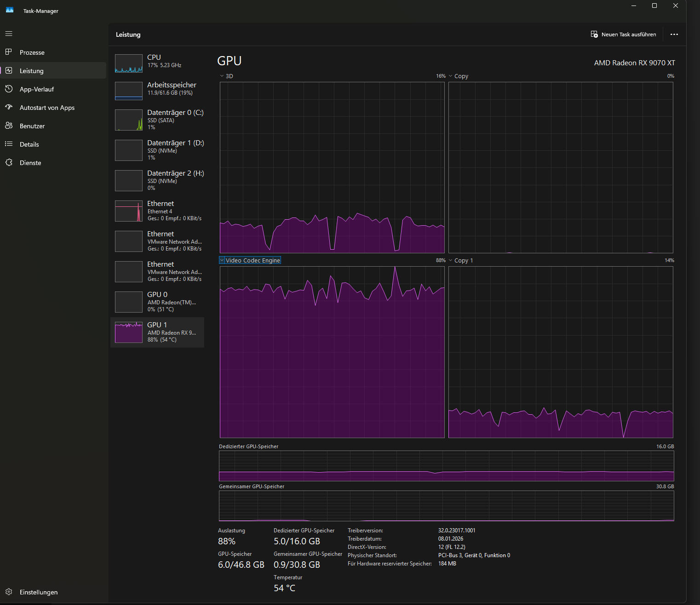Click PCI-Bus 3, Gerät 0, Funktion 0
This screenshot has height=605, width=700.
pyautogui.click(x=474, y=555)
